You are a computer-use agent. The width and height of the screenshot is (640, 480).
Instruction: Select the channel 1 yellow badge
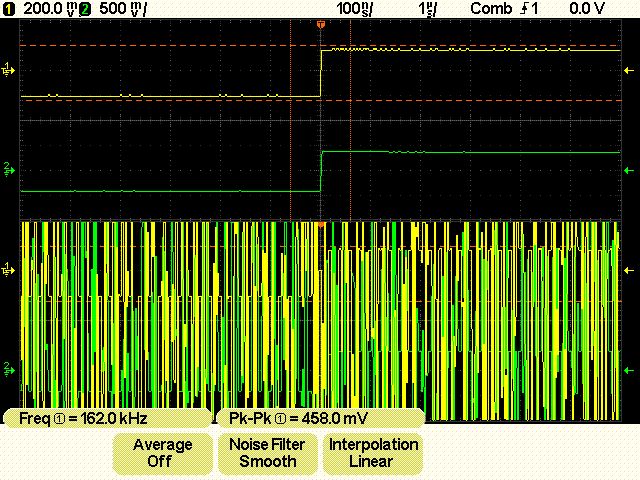click(8, 9)
